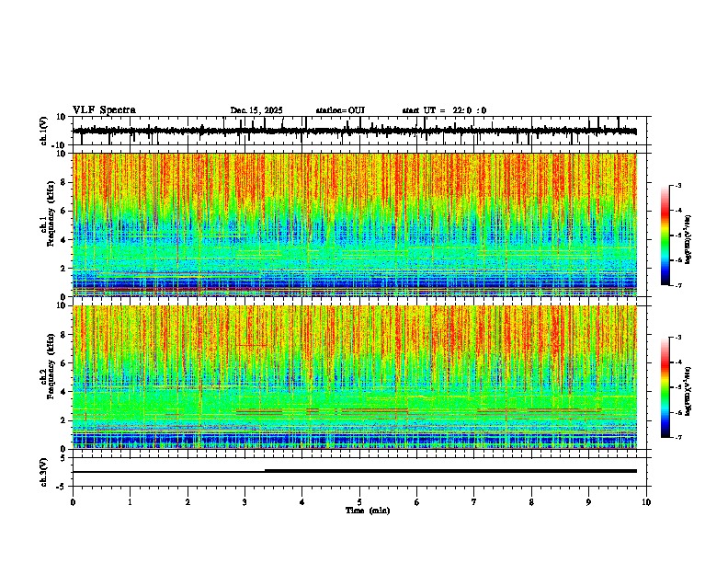Click the upper color scale bar beside ch.1
This screenshot has width=728, height=563.
click(x=665, y=236)
